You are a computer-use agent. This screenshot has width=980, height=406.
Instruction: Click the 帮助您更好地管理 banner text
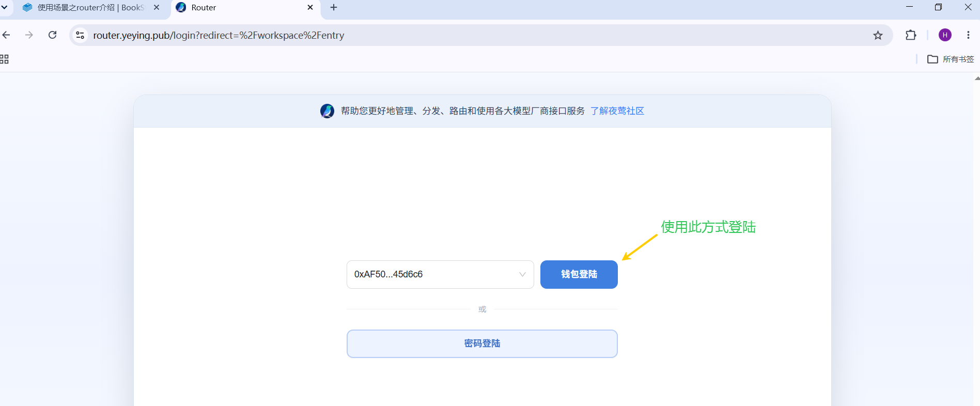(x=462, y=111)
